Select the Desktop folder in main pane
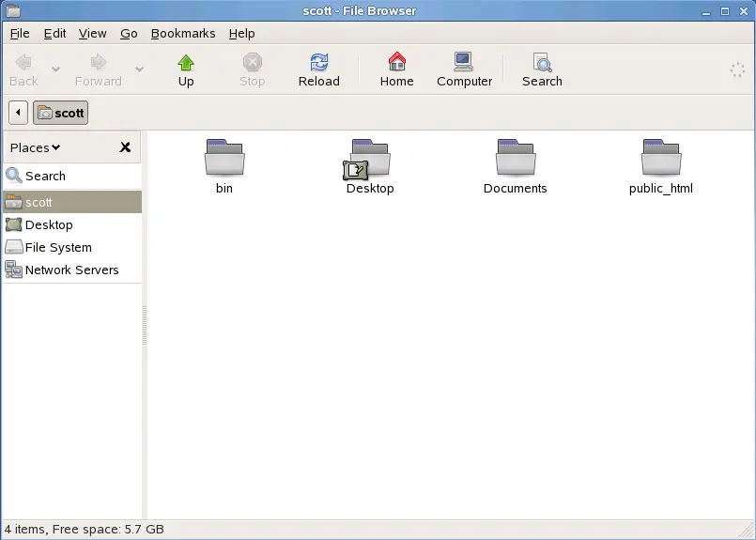The image size is (756, 540). [370, 158]
